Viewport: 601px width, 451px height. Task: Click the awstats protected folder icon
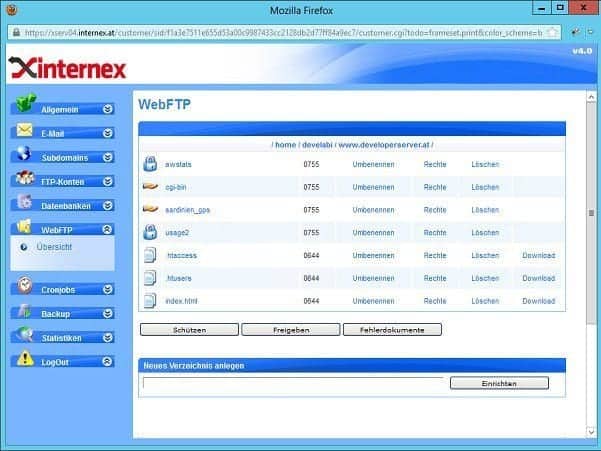coord(150,164)
